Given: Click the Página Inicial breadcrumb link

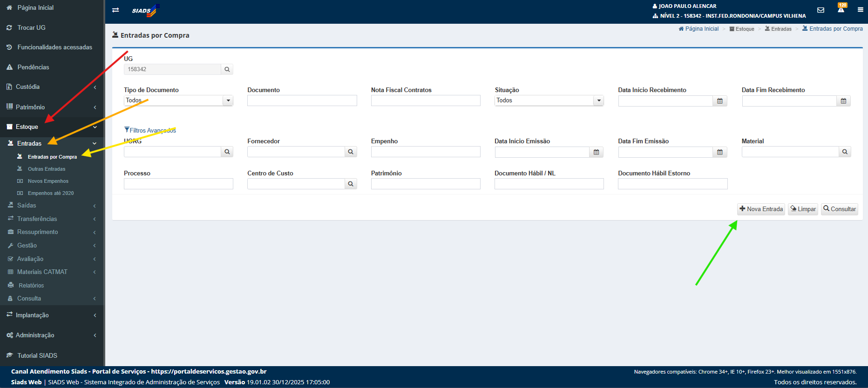Looking at the screenshot, I should (701, 29).
